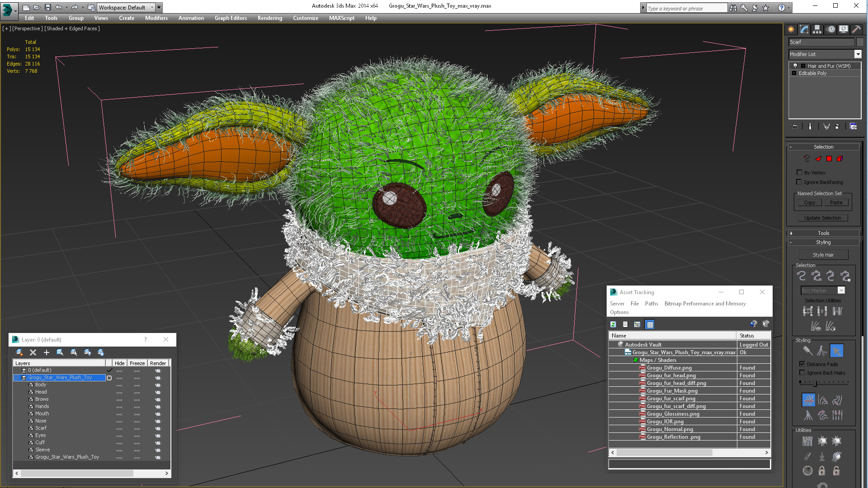Image resolution: width=868 pixels, height=488 pixels.
Task: Click the keyword search field
Action: point(687,8)
